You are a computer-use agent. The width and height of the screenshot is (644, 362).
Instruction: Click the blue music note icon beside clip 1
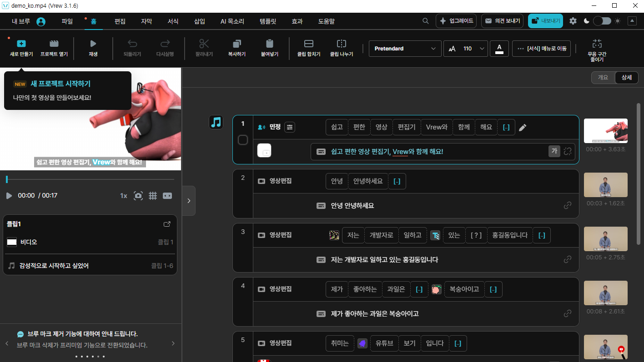(216, 122)
